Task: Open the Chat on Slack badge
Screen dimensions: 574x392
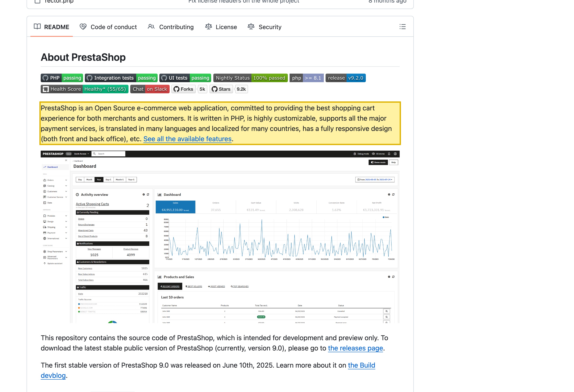Action: pyautogui.click(x=150, y=89)
